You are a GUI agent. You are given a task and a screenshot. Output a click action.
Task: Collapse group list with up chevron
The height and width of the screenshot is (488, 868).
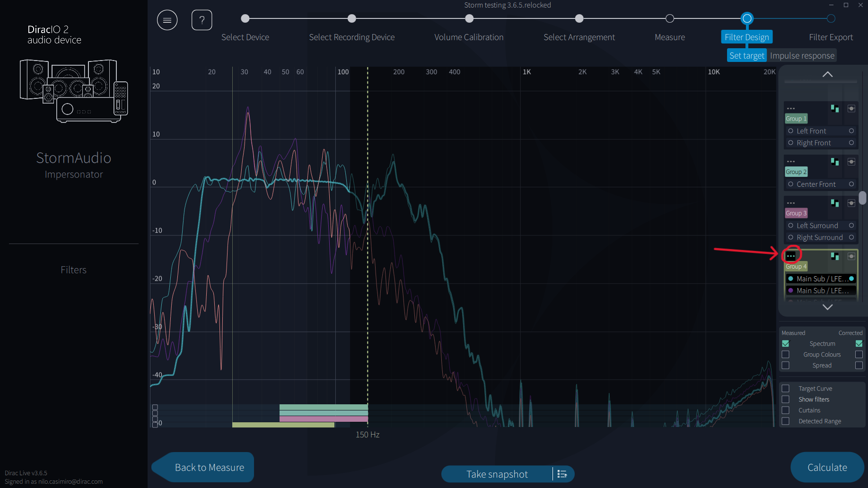[x=827, y=74]
